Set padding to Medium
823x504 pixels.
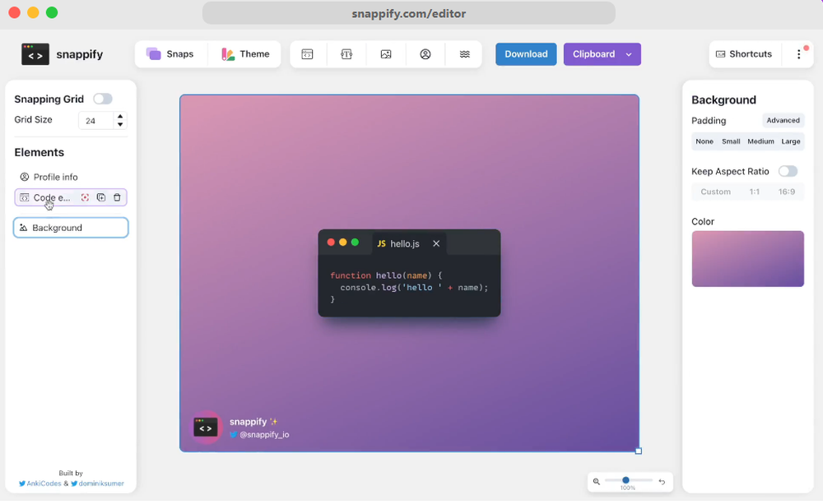(x=760, y=141)
